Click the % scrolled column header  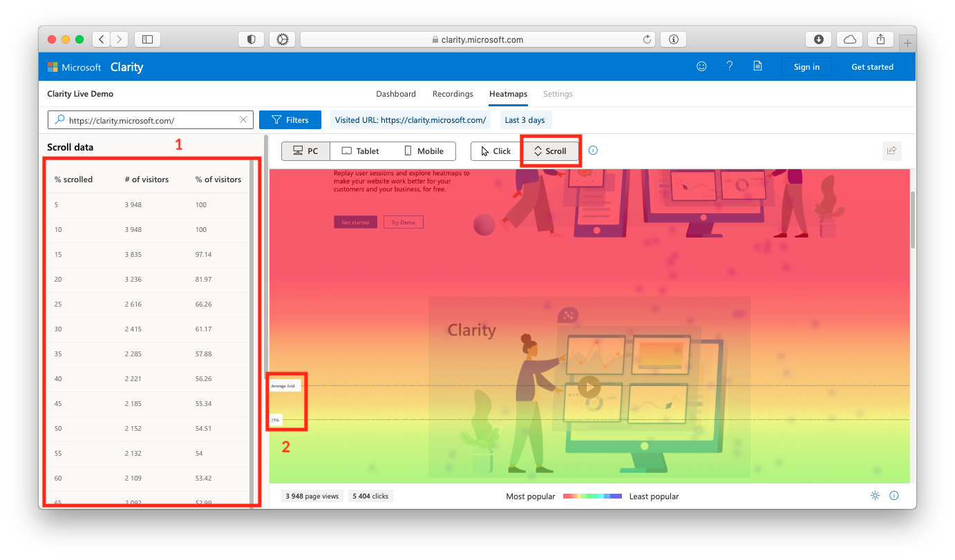73,180
